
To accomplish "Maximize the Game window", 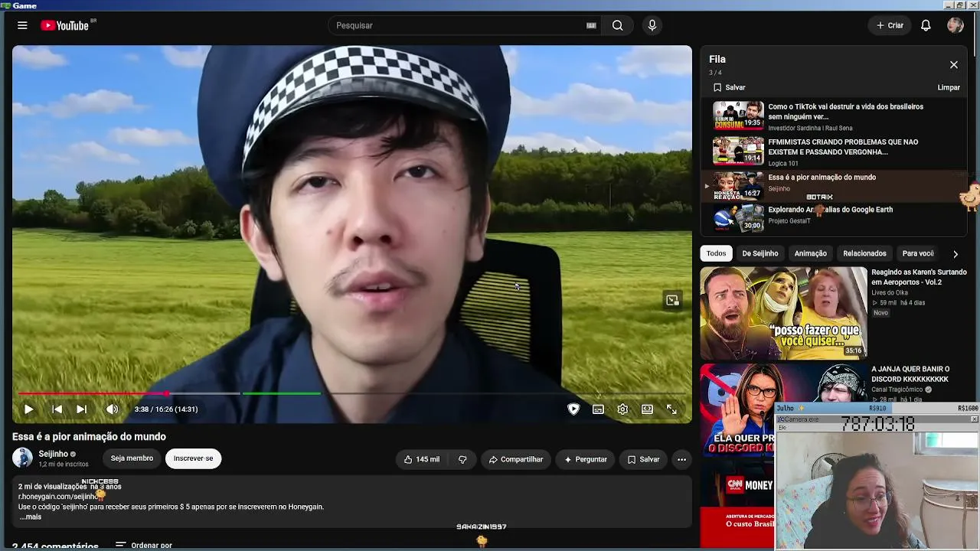I will pos(960,5).
